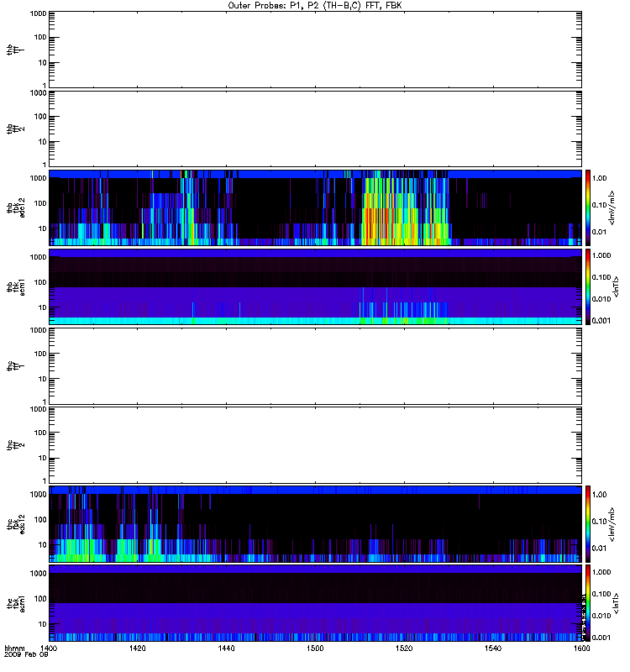The image size is (630, 672).
Task: Click the '1500' time axis label
Action: (x=315, y=648)
